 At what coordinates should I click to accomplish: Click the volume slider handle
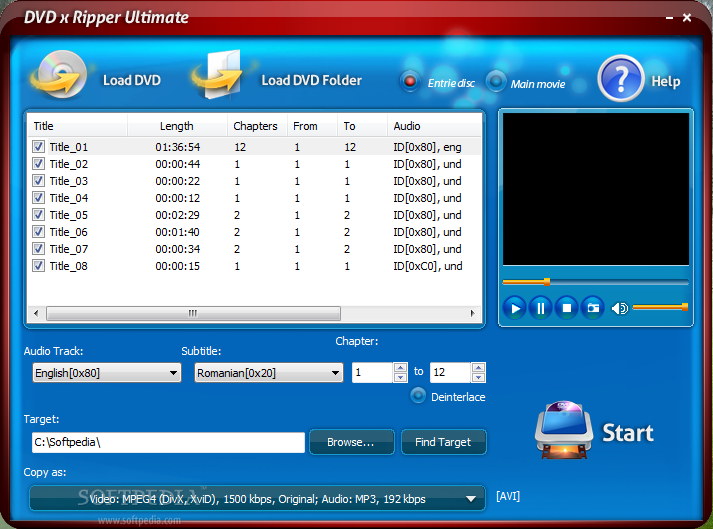(x=684, y=307)
